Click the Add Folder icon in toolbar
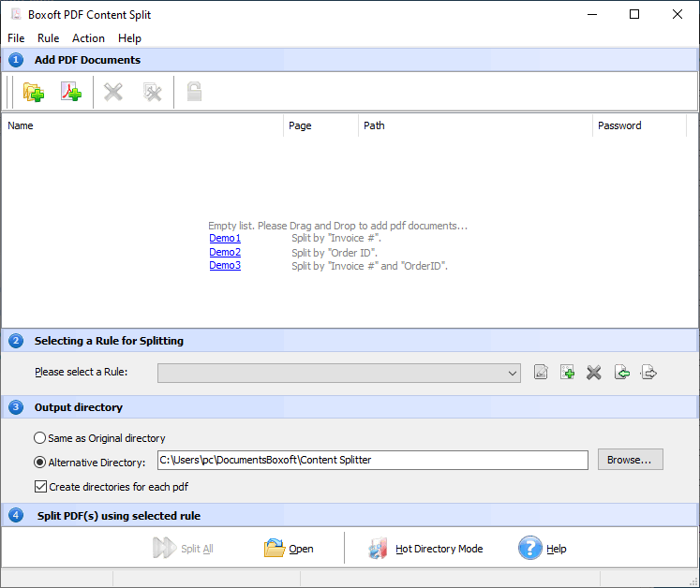This screenshot has height=588, width=700. tap(34, 93)
